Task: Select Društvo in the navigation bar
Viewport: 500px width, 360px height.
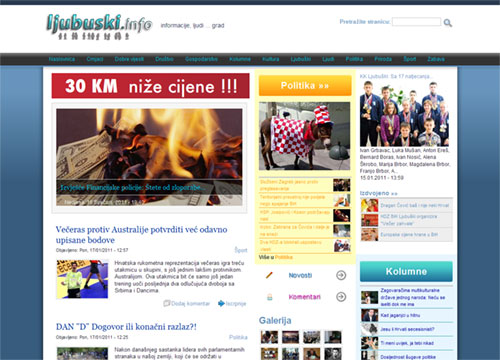Action: [x=164, y=59]
